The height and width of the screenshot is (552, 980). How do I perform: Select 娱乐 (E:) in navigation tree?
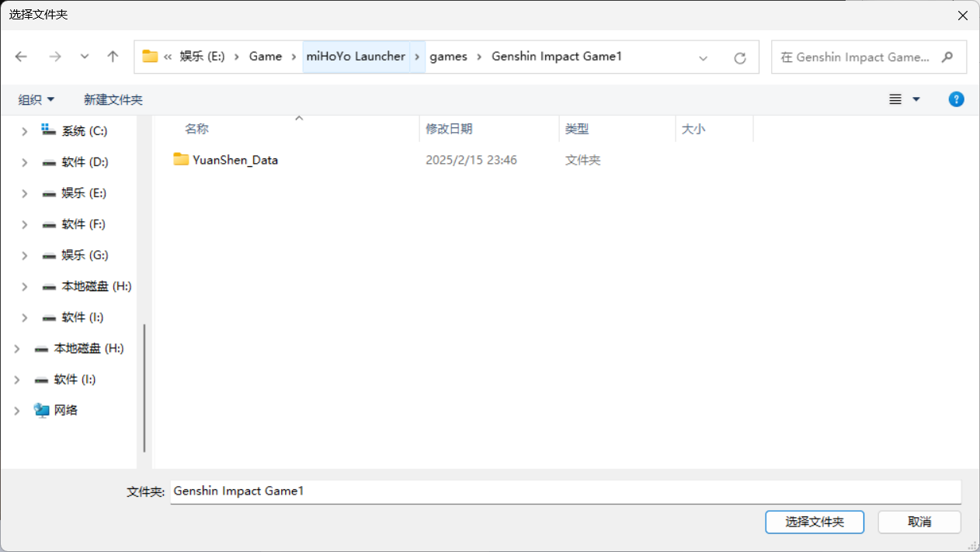(x=84, y=193)
